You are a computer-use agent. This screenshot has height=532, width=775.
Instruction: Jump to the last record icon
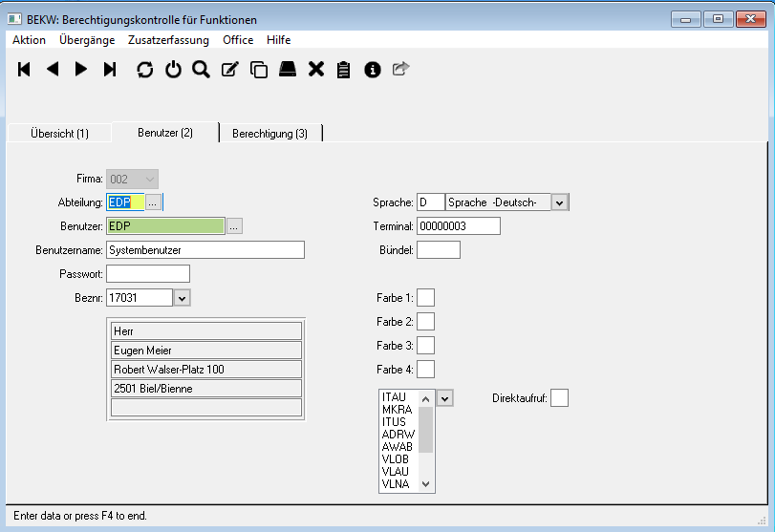(x=110, y=69)
